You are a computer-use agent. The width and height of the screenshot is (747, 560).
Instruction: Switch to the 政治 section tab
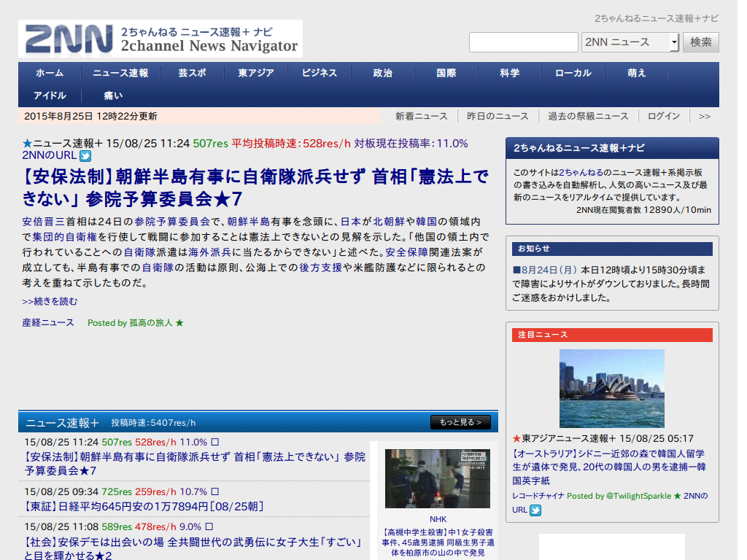(382, 73)
